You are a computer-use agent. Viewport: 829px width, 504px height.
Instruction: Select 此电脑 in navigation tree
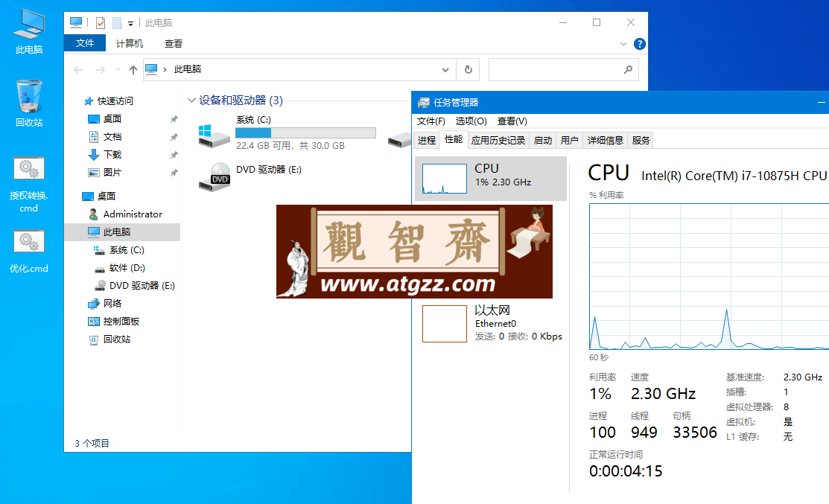122,232
